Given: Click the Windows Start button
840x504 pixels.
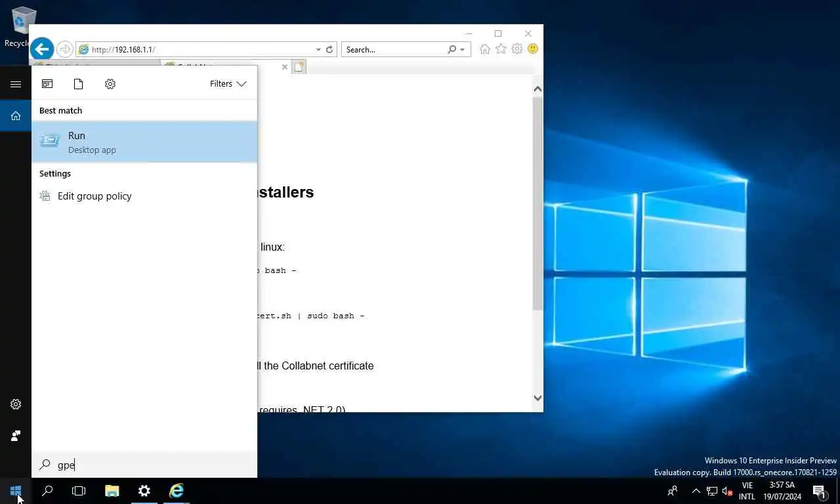Looking at the screenshot, I should (x=16, y=491).
